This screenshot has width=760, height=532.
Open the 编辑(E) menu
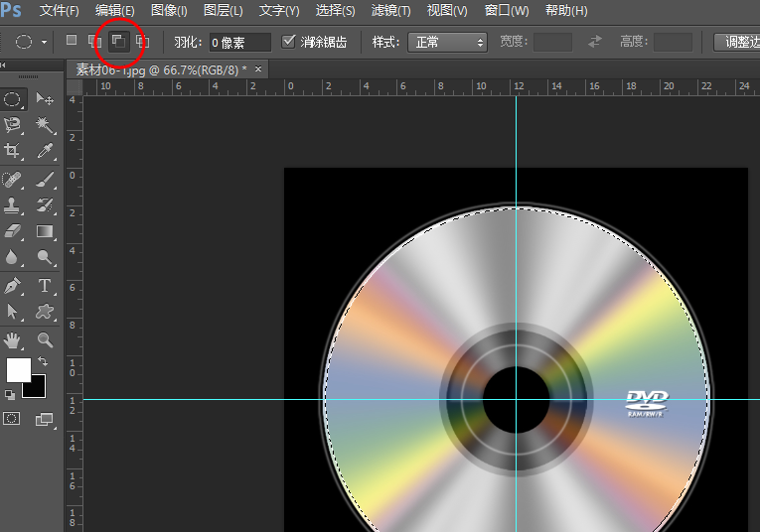click(x=115, y=10)
